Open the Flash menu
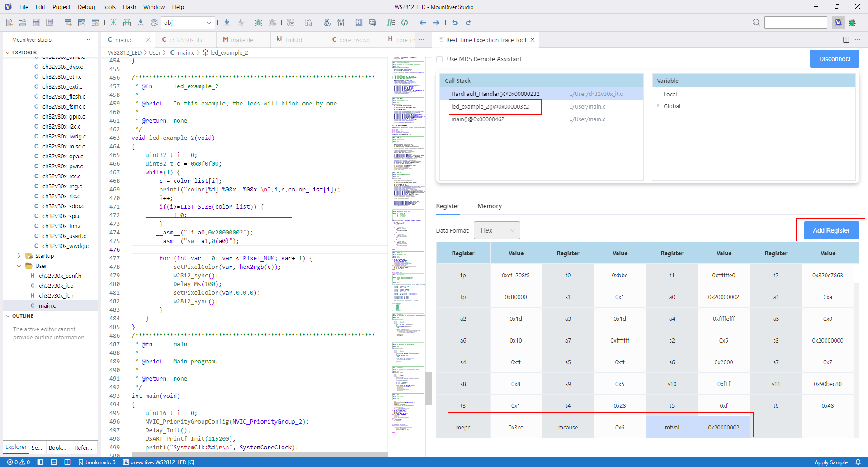This screenshot has height=467, width=868. [x=129, y=7]
